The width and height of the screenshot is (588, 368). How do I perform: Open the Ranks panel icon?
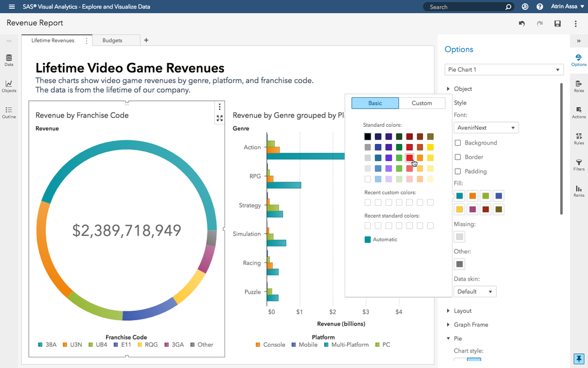click(579, 190)
